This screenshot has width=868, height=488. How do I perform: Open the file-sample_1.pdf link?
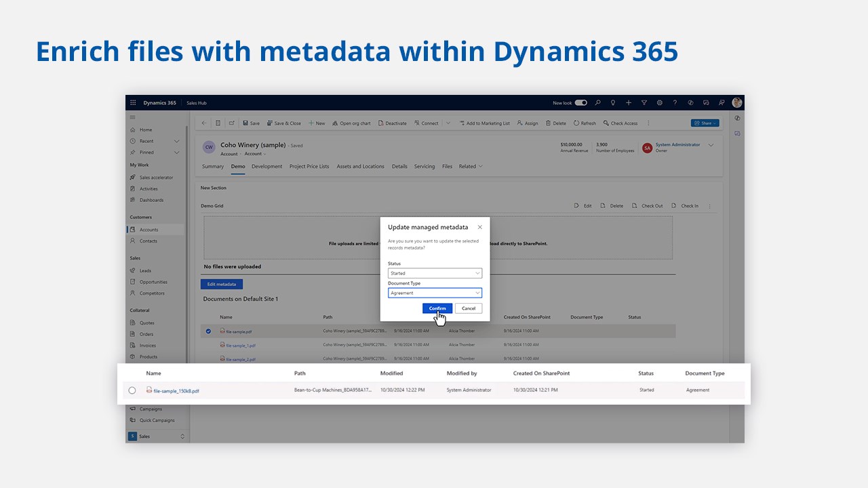pyautogui.click(x=241, y=345)
